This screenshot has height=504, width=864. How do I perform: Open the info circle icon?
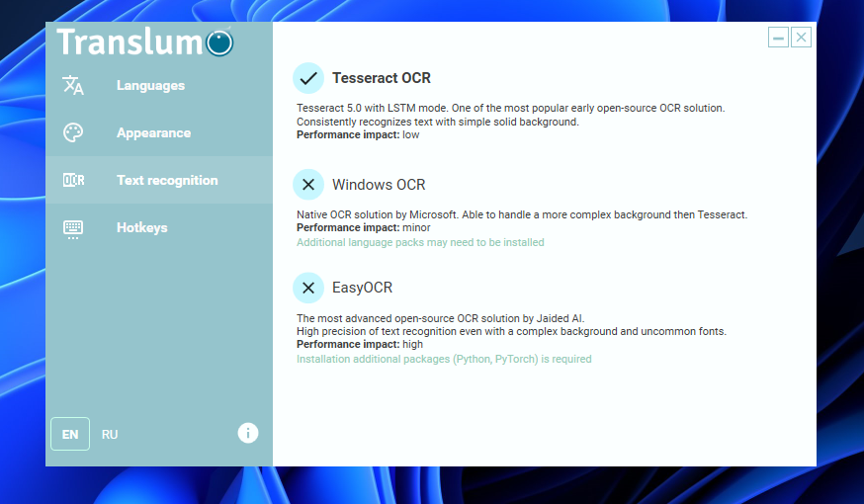tap(248, 433)
